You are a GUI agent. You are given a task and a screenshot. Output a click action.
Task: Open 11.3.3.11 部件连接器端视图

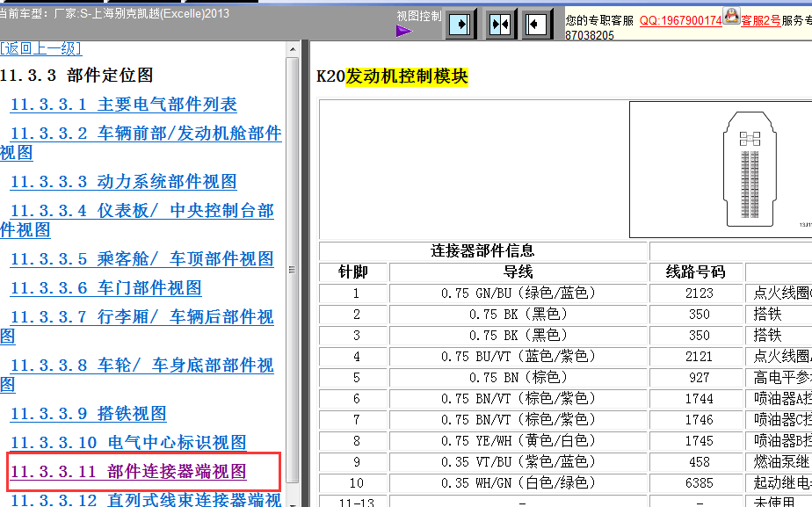tap(128, 472)
